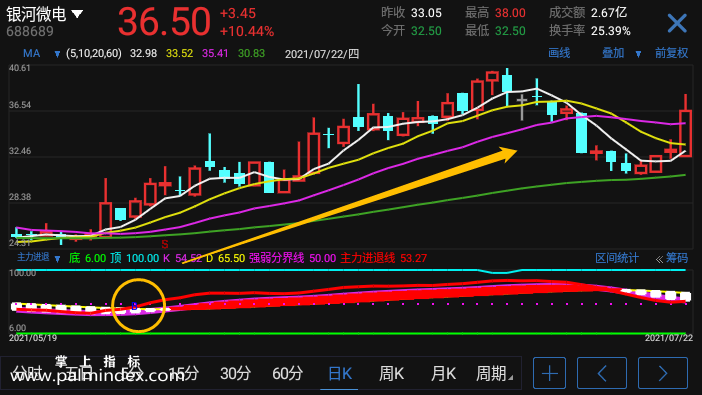This screenshot has width=702, height=395.
Task: Select the 日K daily chart tab
Action: point(339,373)
